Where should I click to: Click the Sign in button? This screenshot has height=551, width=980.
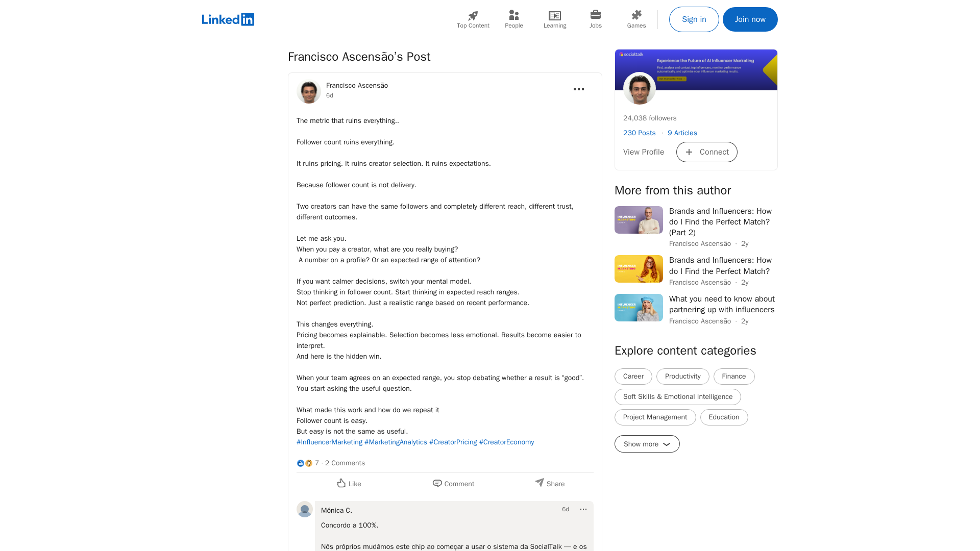pyautogui.click(x=694, y=19)
